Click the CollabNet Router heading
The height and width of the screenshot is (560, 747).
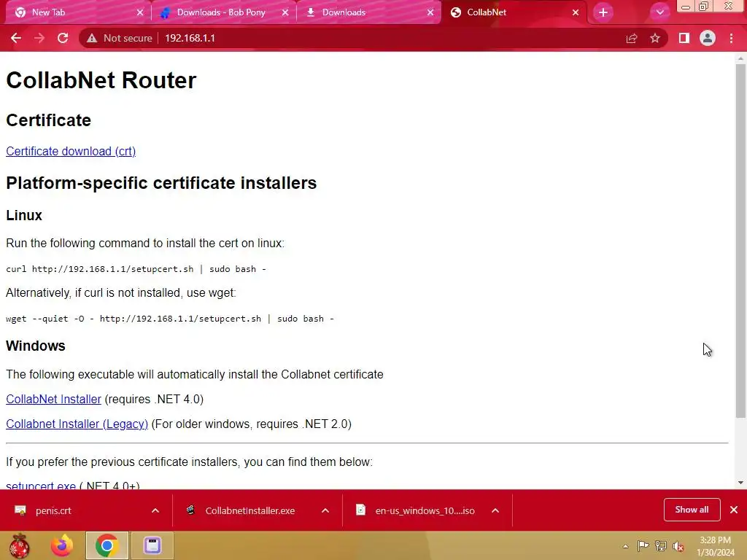point(101,80)
